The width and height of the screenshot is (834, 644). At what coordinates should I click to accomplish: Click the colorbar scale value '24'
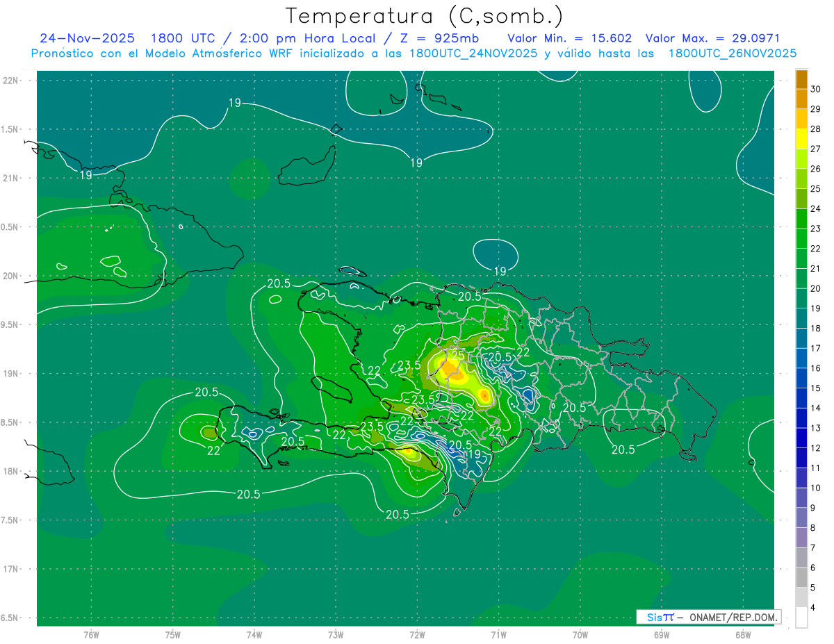tap(815, 208)
